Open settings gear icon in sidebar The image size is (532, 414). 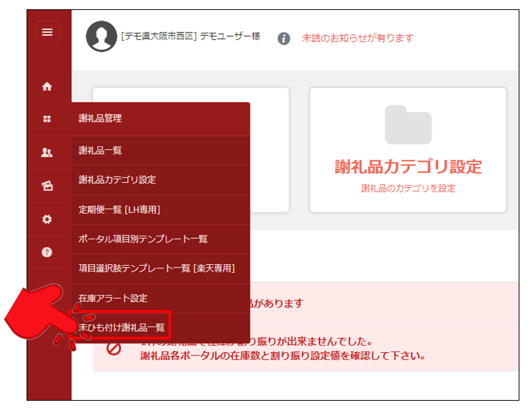tap(47, 219)
